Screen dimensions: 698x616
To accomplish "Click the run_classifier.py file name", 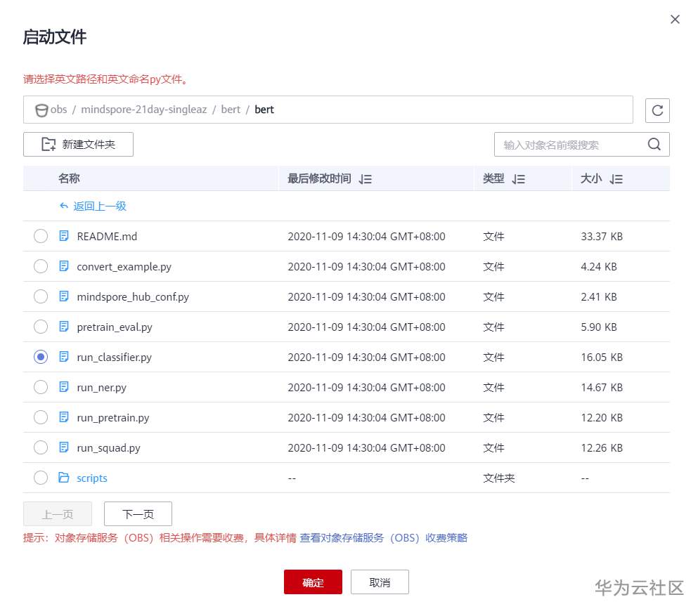I will 115,357.
